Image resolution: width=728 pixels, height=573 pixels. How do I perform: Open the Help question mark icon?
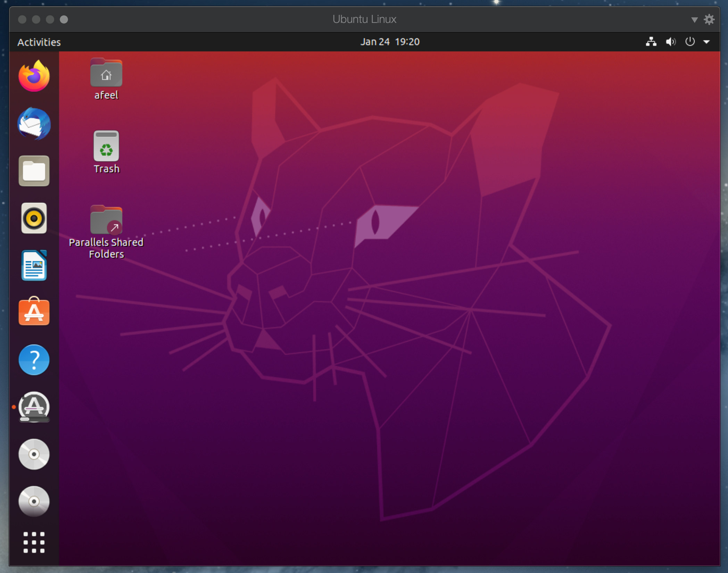(x=34, y=360)
